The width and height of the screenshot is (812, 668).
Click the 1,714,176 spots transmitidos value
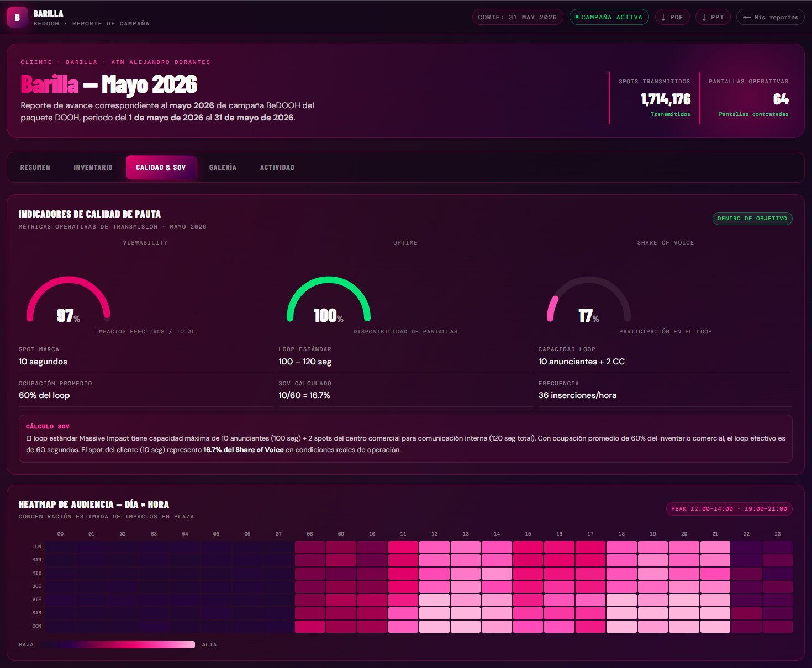(x=666, y=99)
